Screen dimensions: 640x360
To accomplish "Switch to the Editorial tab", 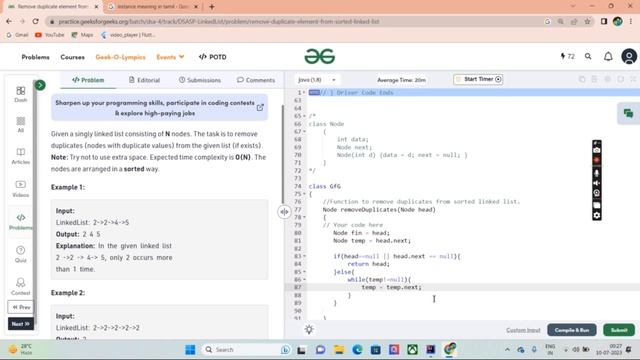I will 144,80.
